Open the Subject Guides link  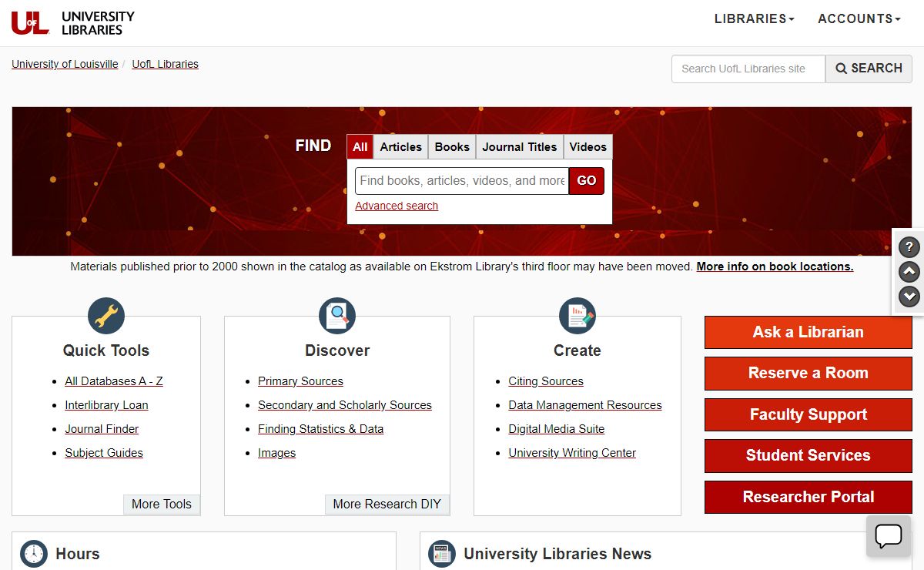(x=104, y=453)
